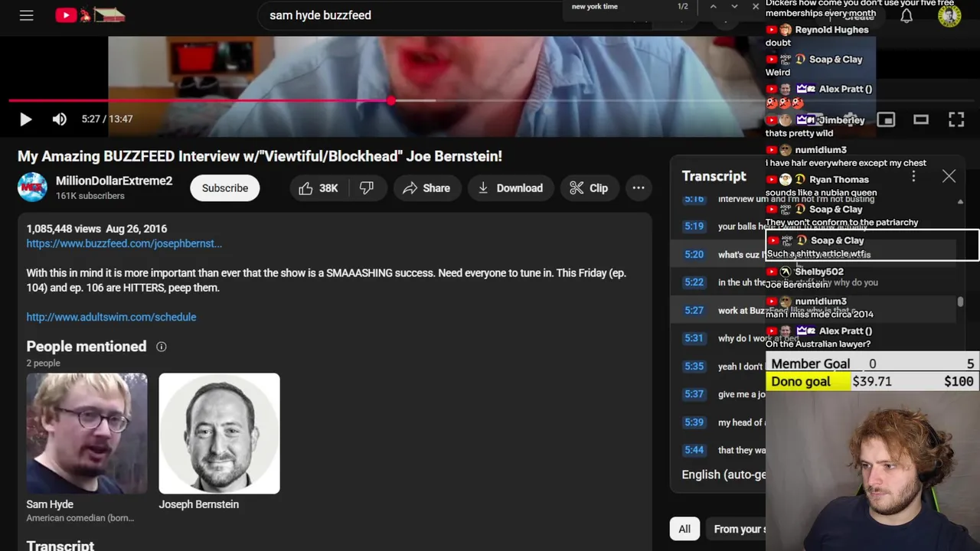Download the video
Screen dimensions: 980x551
coord(509,188)
